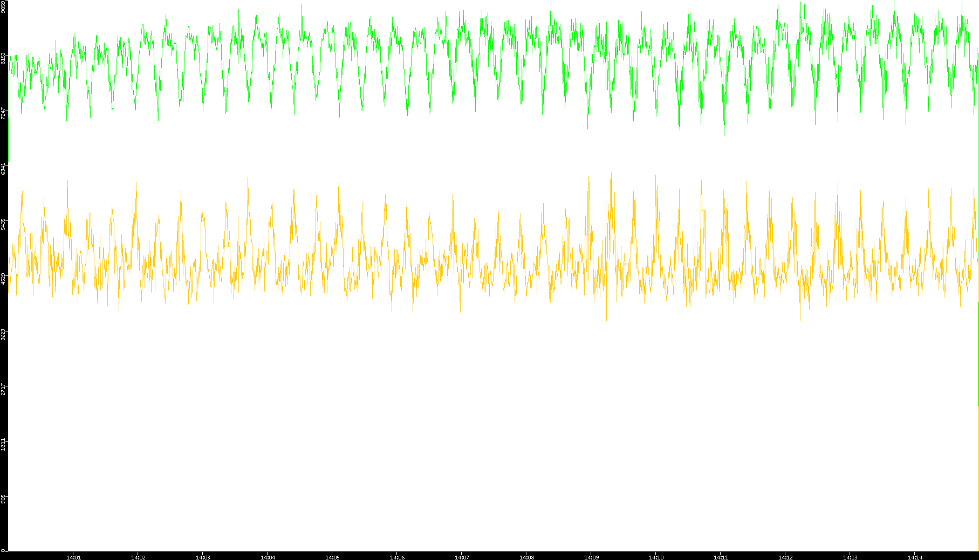979x560 pixels.
Task: Click the 0 origin label on vertical axis
Action: point(4,550)
